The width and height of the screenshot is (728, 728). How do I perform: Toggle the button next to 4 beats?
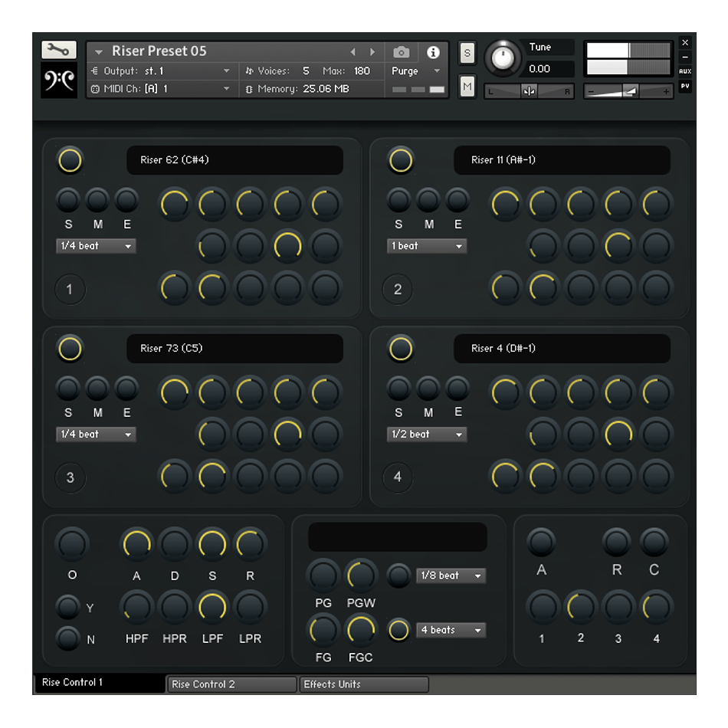click(398, 630)
